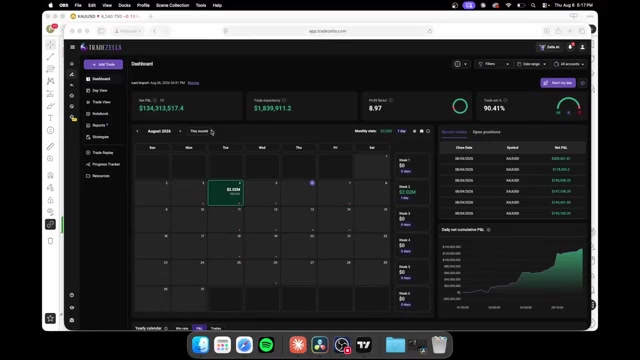This screenshot has height=360, width=640.
Task: Open Progress Tracker in the sidebar
Action: tap(103, 164)
